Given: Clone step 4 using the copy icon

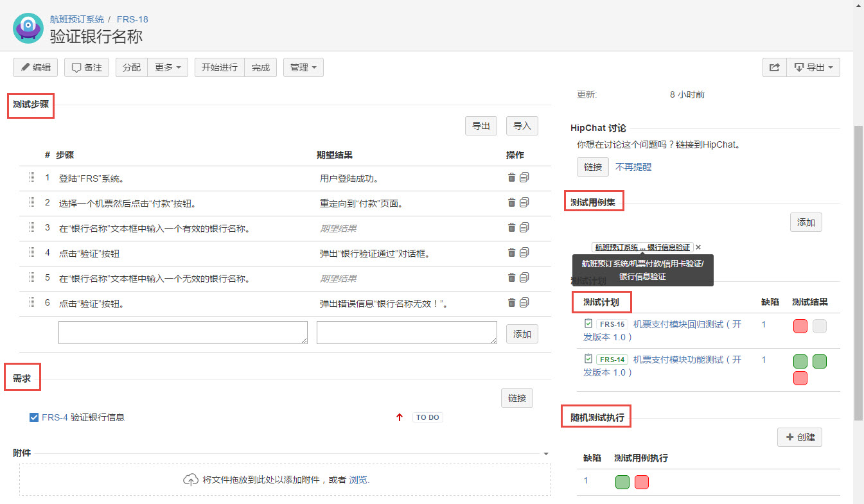Looking at the screenshot, I should [524, 252].
